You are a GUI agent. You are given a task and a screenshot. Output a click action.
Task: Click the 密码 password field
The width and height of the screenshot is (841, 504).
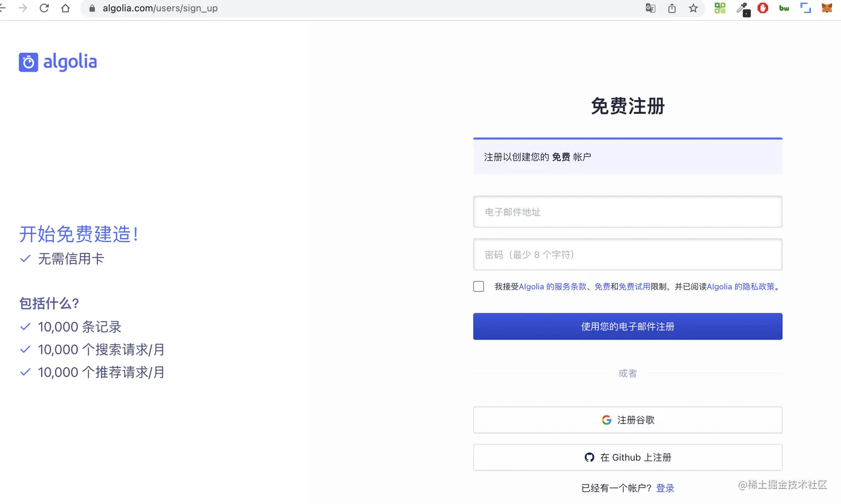click(627, 255)
